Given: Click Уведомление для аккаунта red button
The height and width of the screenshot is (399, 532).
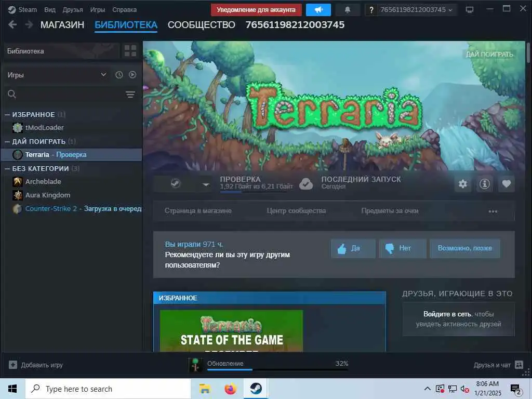Looking at the screenshot, I should pos(256,10).
